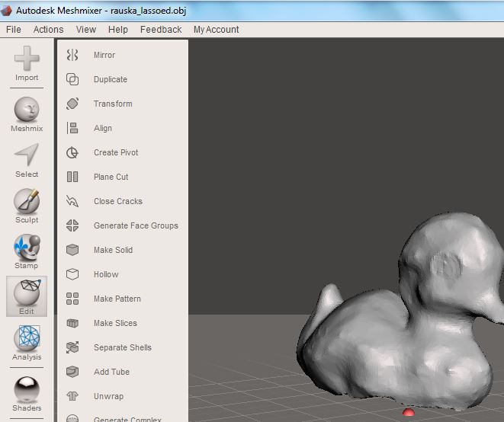Image resolution: width=504 pixels, height=422 pixels.
Task: Click the Add Tube icon
Action: (72, 372)
